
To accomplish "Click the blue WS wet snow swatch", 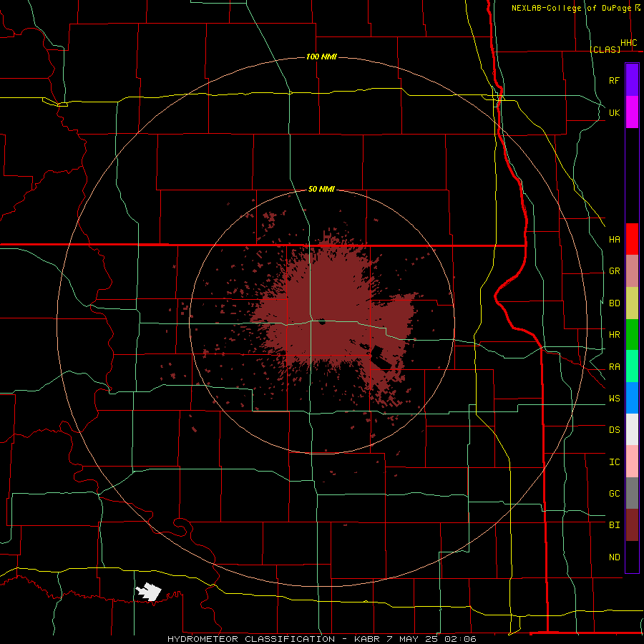I will pyautogui.click(x=632, y=398).
